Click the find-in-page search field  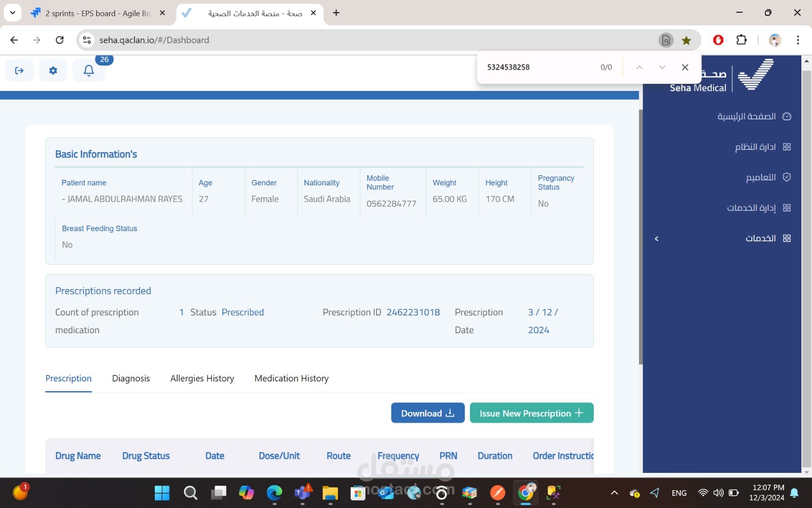click(x=538, y=67)
